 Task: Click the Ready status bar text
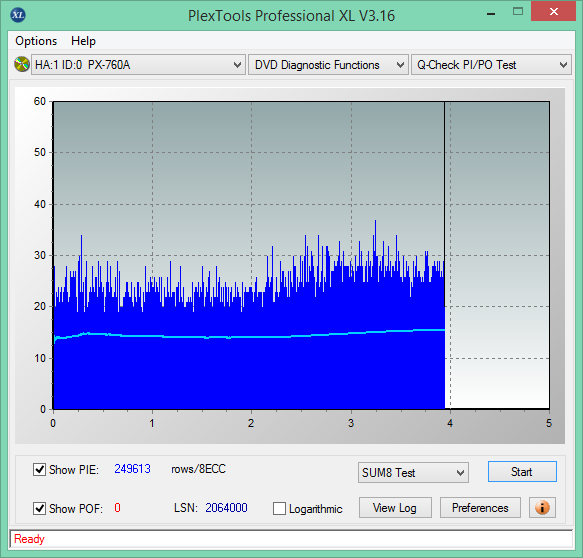point(29,539)
